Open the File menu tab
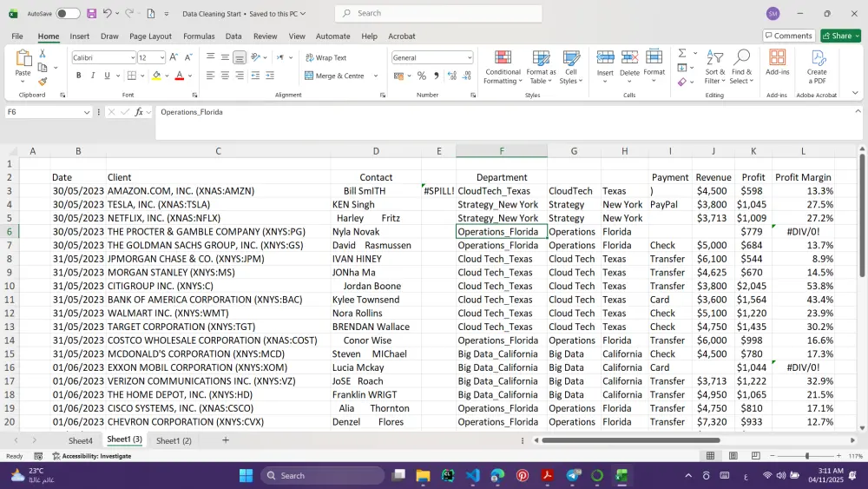Screen dimensions: 868x489 (x=17, y=36)
